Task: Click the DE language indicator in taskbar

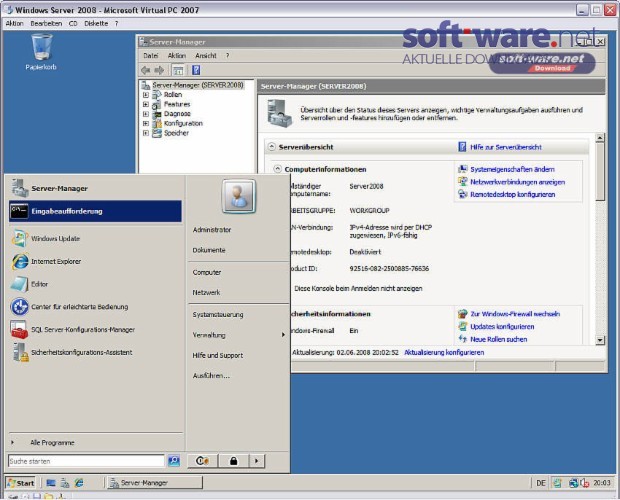Action: click(x=541, y=483)
